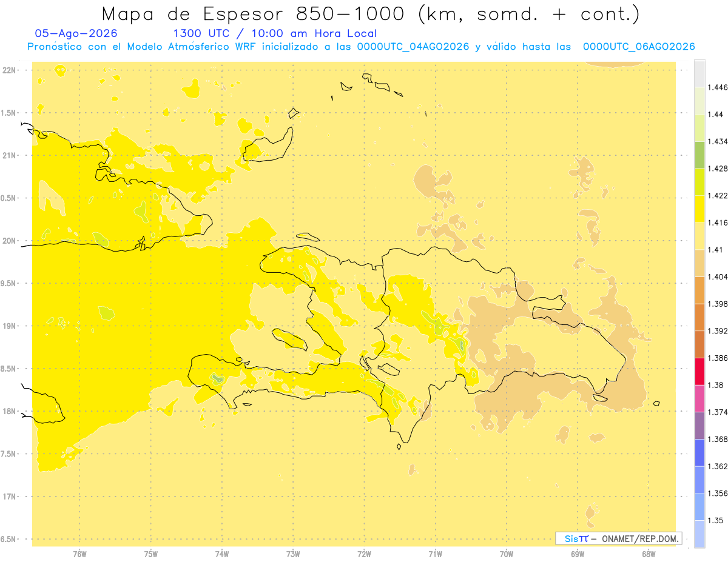This screenshot has width=728, height=562.
Task: Click the '1.368' legend value
Action: (718, 439)
